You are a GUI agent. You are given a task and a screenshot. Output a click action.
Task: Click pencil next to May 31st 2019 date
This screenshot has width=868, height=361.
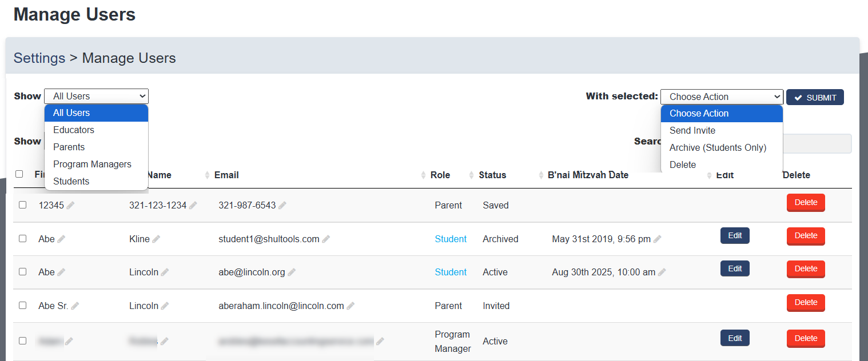658,239
